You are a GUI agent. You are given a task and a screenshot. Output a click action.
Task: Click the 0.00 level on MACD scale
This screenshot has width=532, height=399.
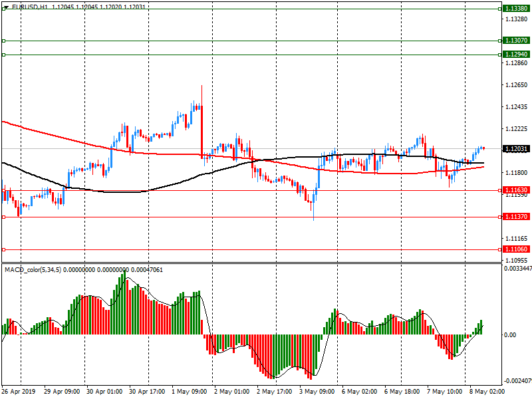[509, 334]
